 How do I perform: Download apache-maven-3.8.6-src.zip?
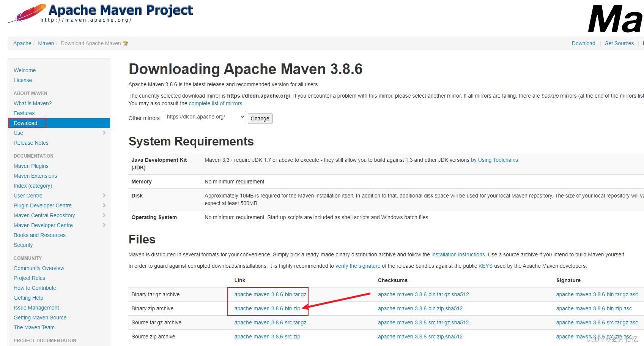tap(267, 337)
